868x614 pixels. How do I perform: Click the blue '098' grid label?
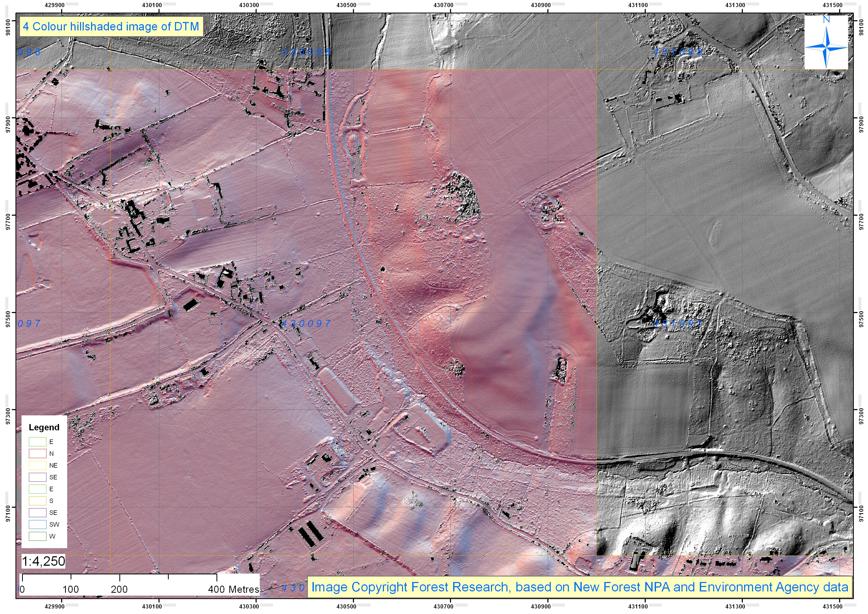coord(29,52)
